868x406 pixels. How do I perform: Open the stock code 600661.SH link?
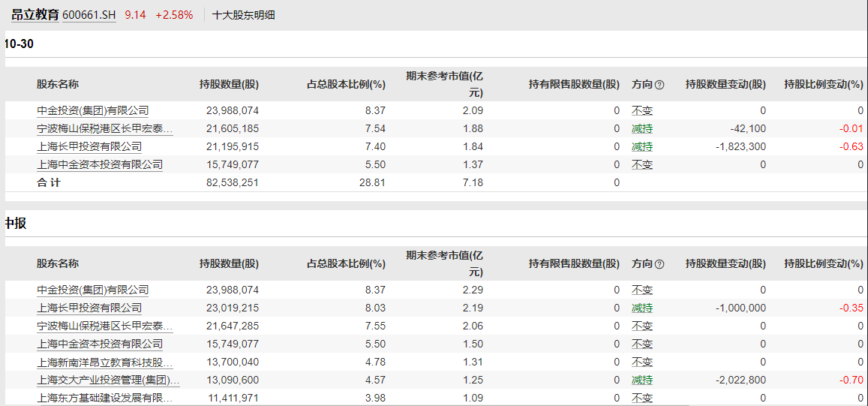89,15
